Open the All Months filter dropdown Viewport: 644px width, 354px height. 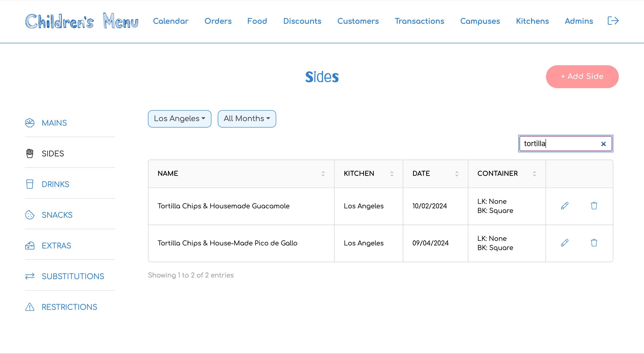click(x=247, y=119)
